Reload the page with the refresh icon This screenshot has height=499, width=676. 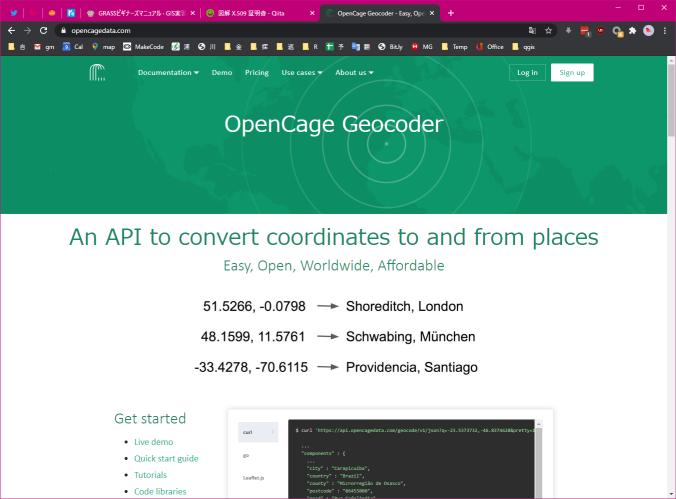pyautogui.click(x=43, y=31)
